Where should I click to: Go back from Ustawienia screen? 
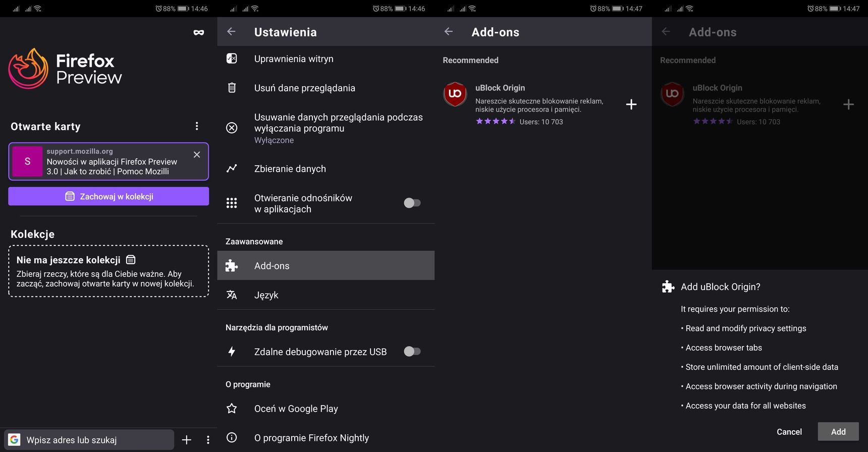pyautogui.click(x=231, y=32)
